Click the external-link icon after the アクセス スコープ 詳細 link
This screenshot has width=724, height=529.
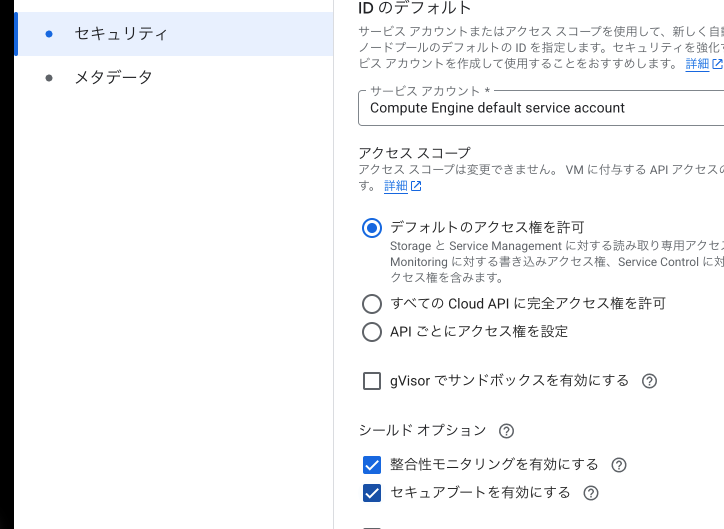(416, 186)
